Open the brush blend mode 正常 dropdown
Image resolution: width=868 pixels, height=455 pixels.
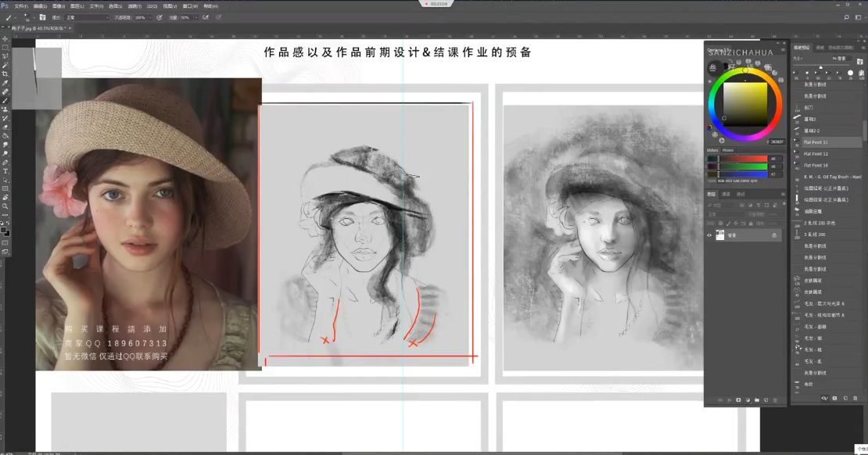point(88,18)
